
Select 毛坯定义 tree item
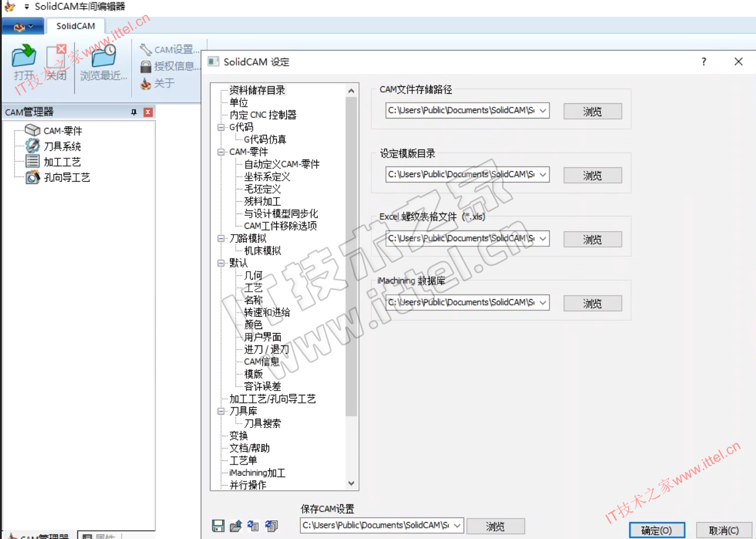coord(262,189)
